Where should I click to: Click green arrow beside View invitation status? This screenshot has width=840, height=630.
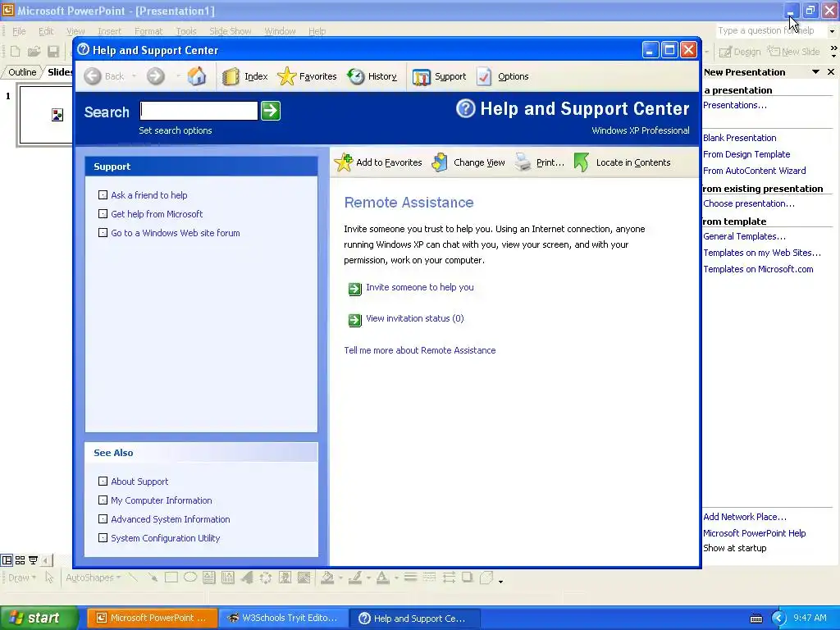354,321
